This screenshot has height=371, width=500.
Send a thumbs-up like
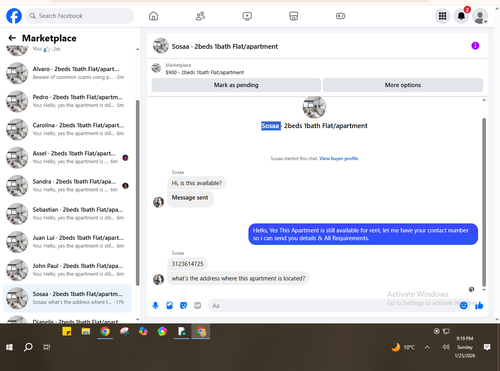coord(479,305)
